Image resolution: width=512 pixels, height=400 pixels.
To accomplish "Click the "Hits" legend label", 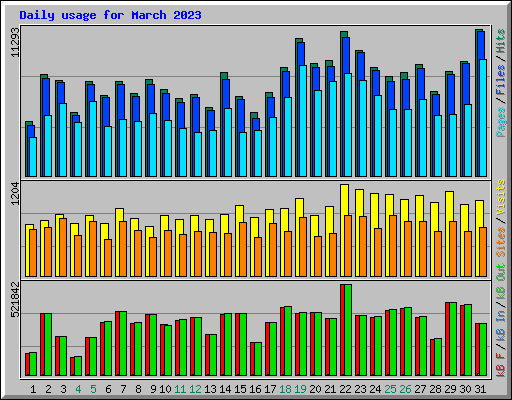I will (501, 41).
